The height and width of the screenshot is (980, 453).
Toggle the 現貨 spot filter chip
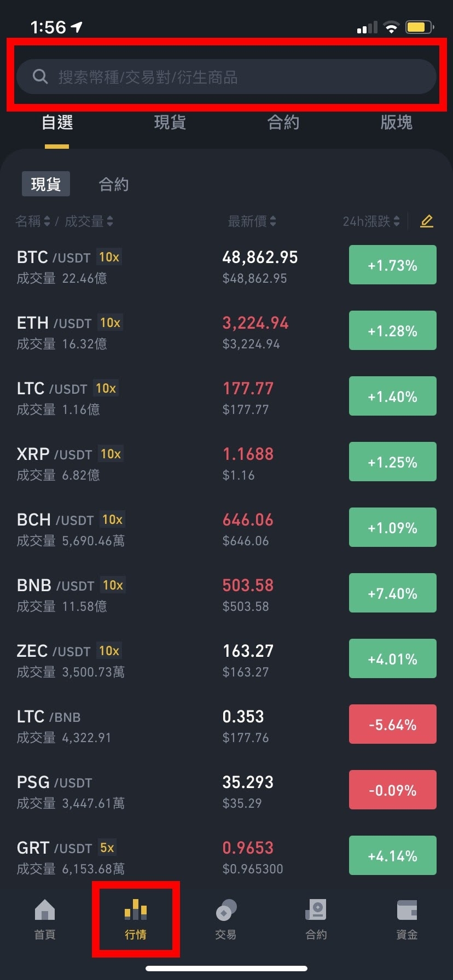point(46,184)
